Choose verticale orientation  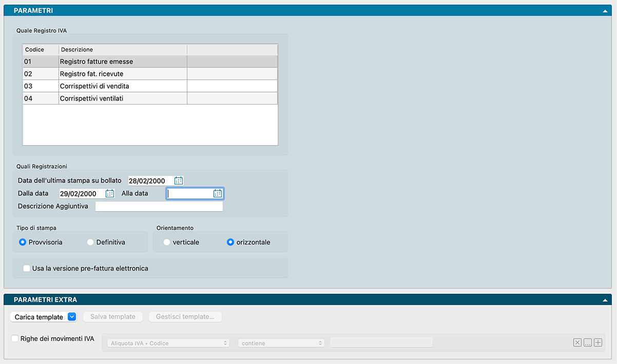(167, 242)
